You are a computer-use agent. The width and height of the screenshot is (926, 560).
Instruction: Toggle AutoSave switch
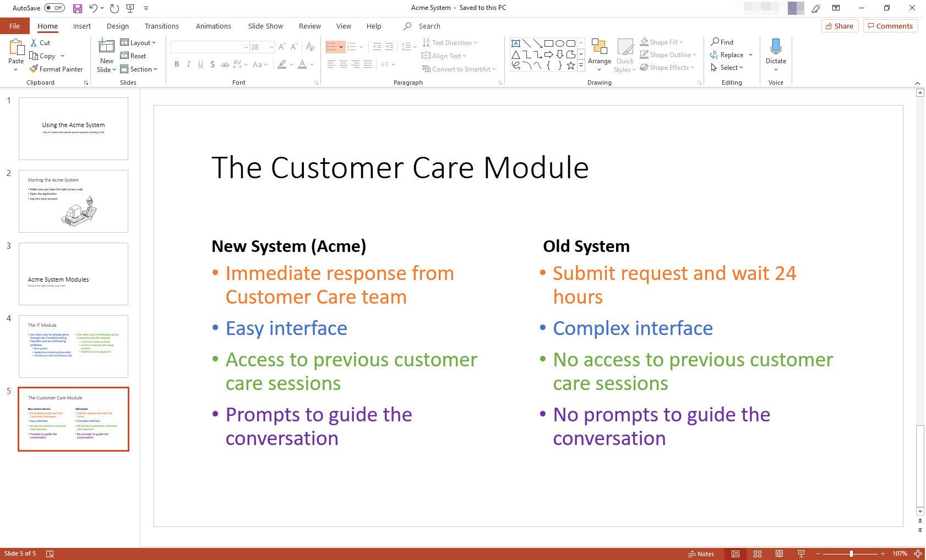click(54, 8)
